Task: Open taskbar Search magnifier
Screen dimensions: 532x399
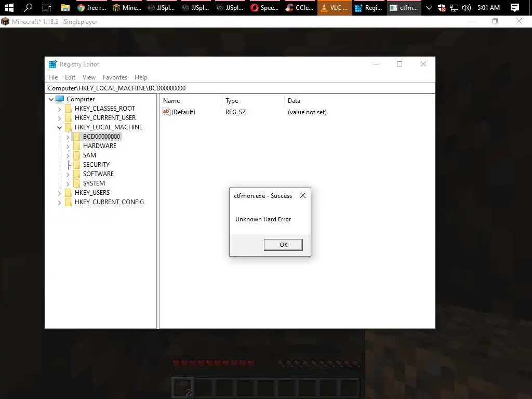Action: pyautogui.click(x=28, y=7)
